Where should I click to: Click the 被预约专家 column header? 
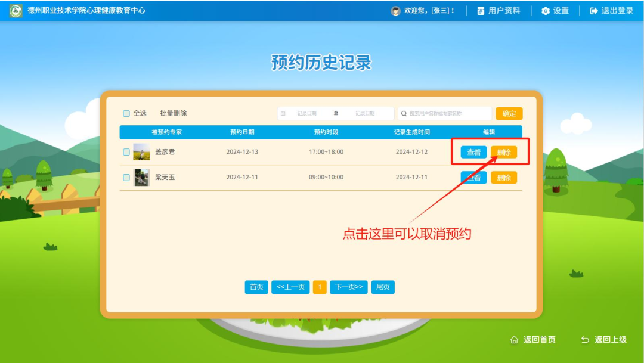click(167, 132)
